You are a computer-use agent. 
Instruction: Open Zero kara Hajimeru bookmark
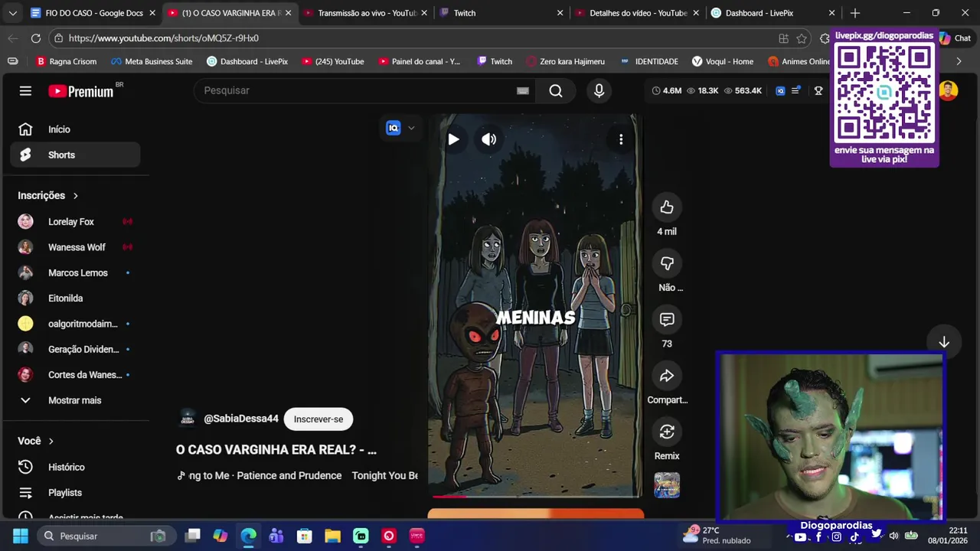point(565,61)
